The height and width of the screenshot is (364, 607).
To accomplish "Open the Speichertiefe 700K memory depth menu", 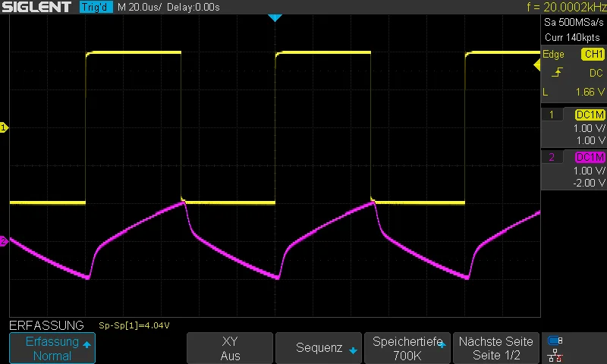I will (407, 348).
